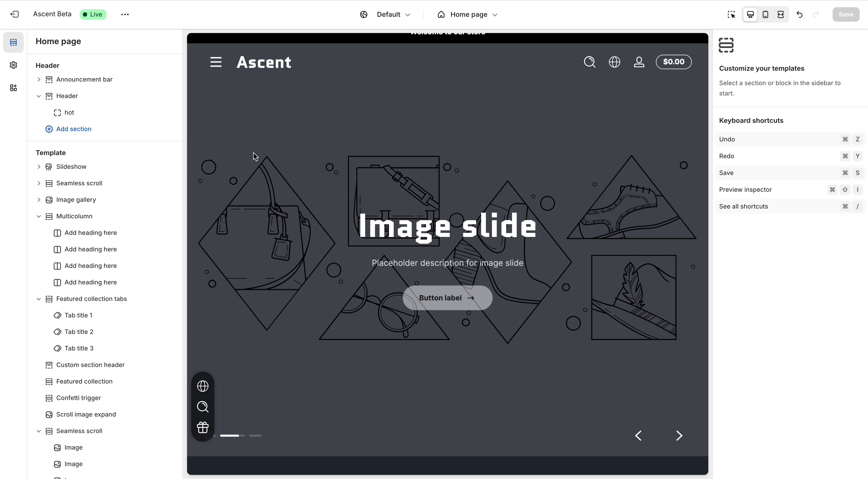Screen dimensions: 868x479
Task: Expand the Announcement bar section
Action: 39,79
